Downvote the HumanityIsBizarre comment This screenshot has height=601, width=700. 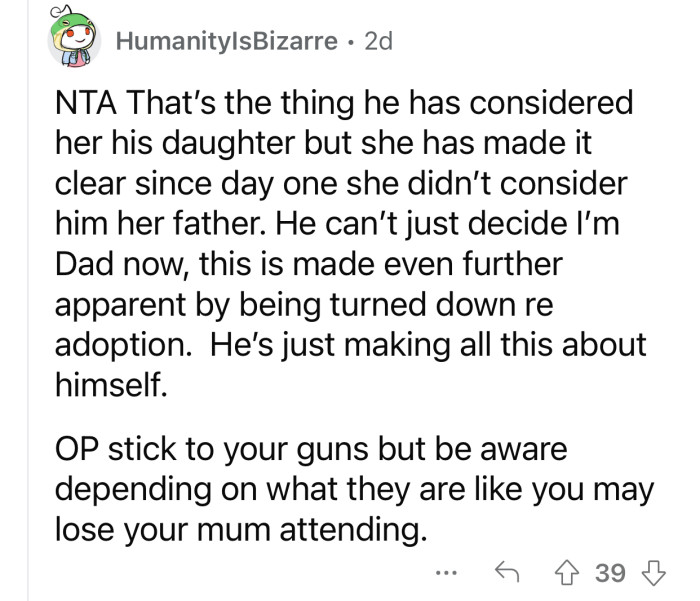click(x=654, y=573)
